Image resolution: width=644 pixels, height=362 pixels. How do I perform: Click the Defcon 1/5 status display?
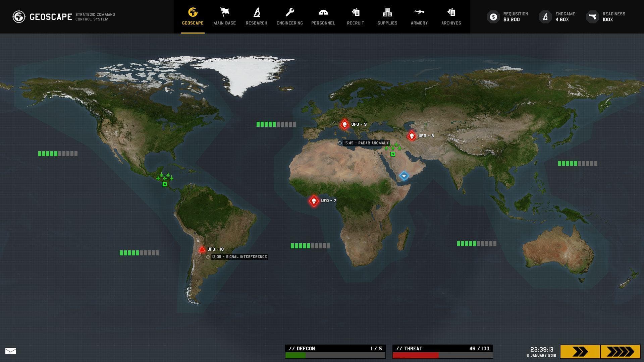click(x=334, y=349)
